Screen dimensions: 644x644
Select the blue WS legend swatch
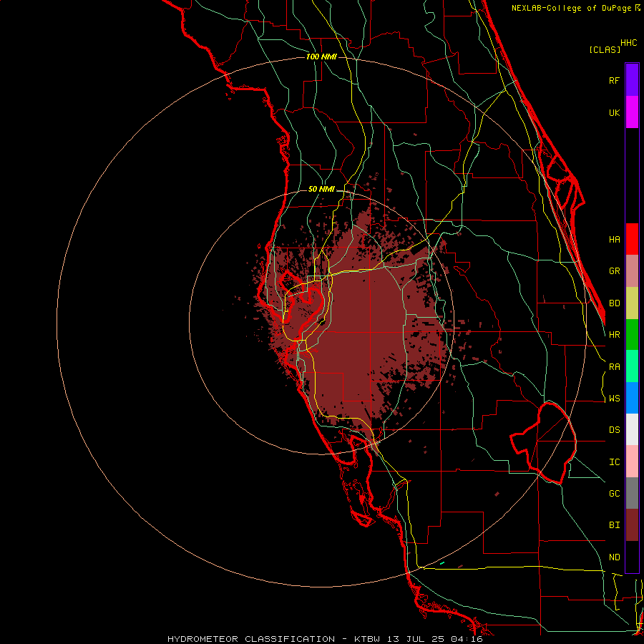click(x=632, y=398)
